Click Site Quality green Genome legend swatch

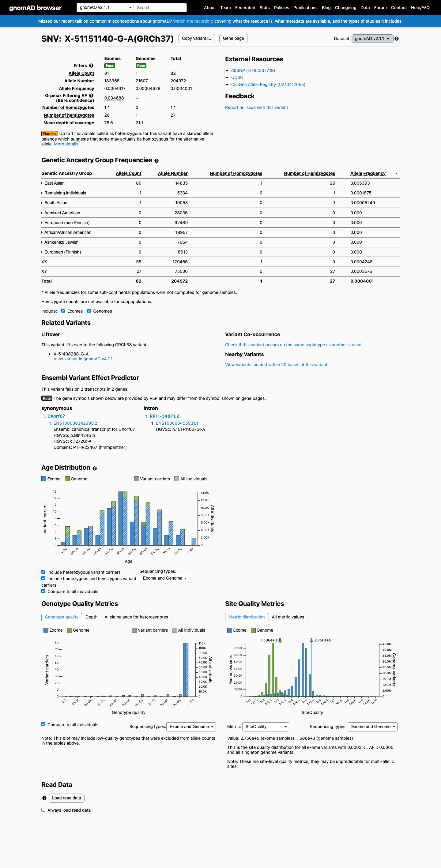click(x=253, y=630)
